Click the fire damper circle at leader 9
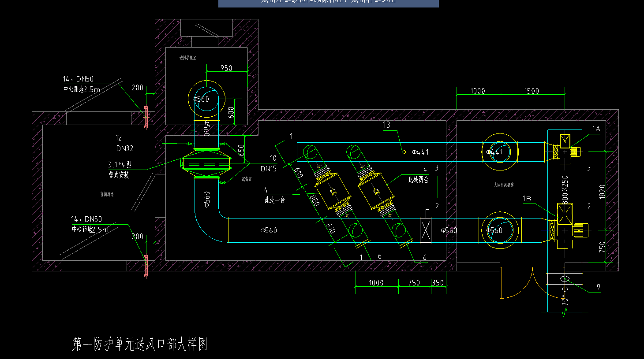Image resolution: width=644 pixels, height=359 pixels. pos(565,279)
